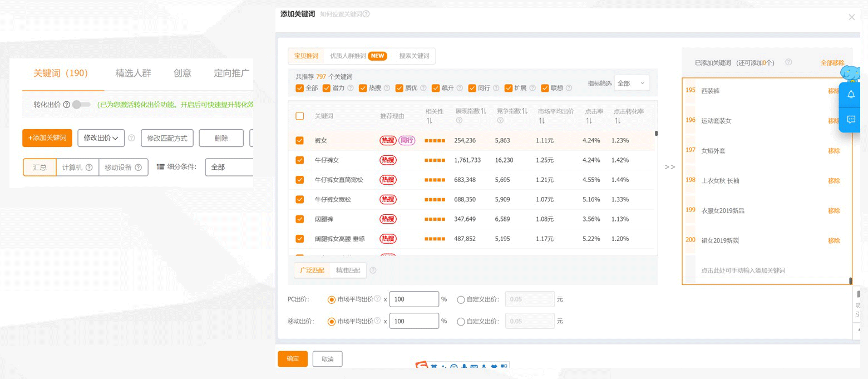Click the >> add-to-list arrow icon

point(670,167)
